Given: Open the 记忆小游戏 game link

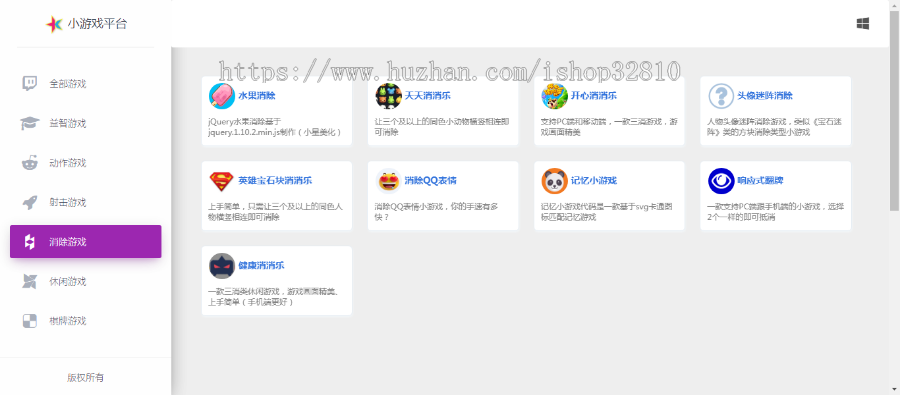Looking at the screenshot, I should pos(593,181).
